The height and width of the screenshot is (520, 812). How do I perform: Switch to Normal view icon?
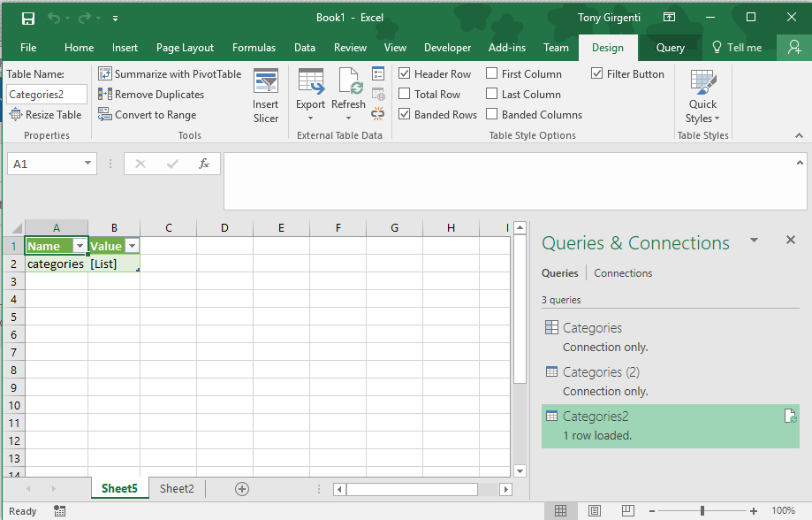pyautogui.click(x=560, y=510)
